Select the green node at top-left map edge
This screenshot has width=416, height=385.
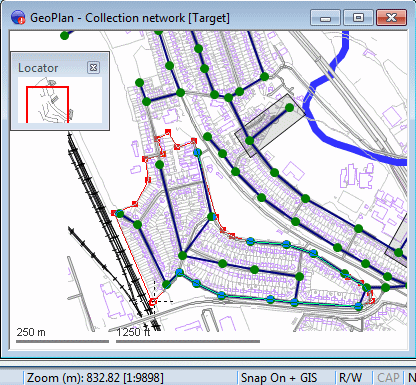click(64, 35)
